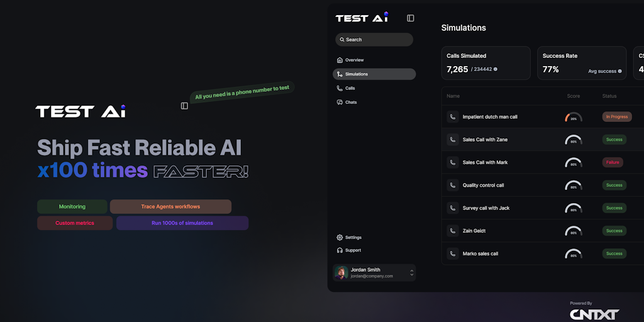Click phone icon on Marko sales call

pos(453,253)
